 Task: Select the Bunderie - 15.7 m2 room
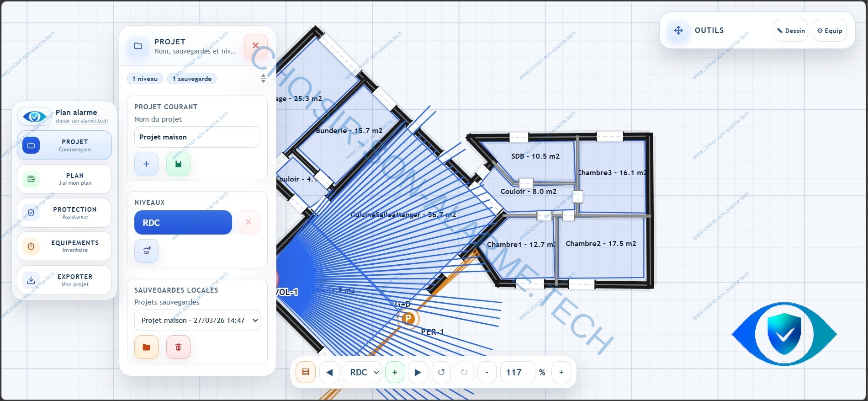[x=349, y=131]
